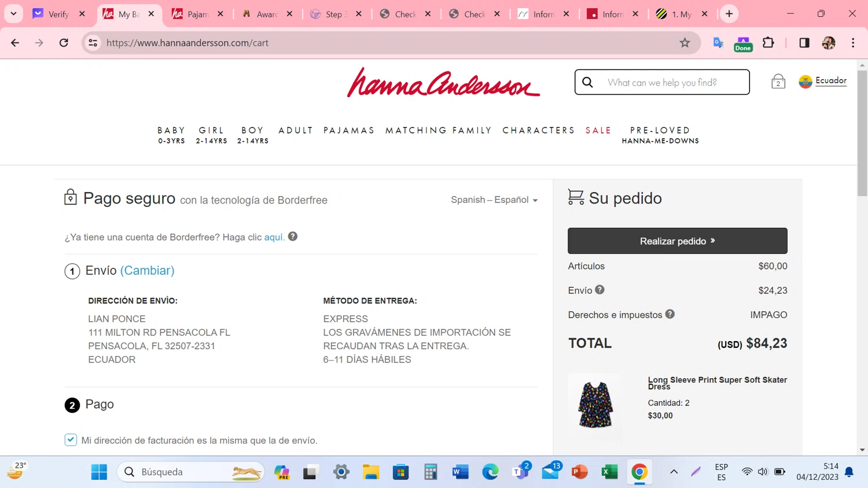Viewport: 868px width, 488px height.
Task: Open the browser extensions puzzle icon
Action: [768, 43]
